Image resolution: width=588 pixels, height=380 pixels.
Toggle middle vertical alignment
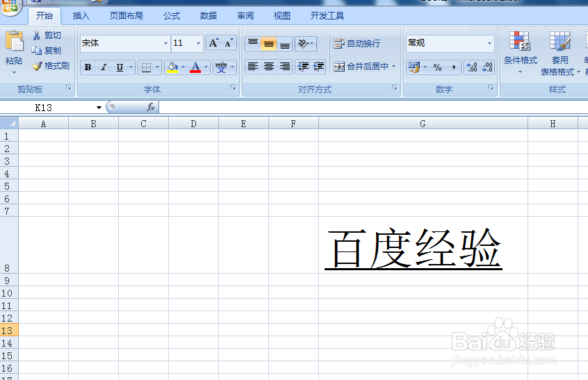click(269, 44)
